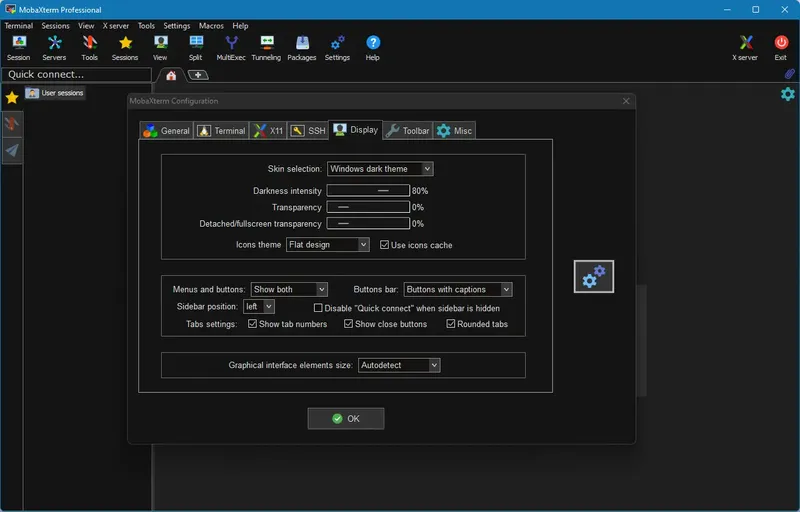This screenshot has width=800, height=512.
Task: Click the Split toolbar icon
Action: [196, 48]
